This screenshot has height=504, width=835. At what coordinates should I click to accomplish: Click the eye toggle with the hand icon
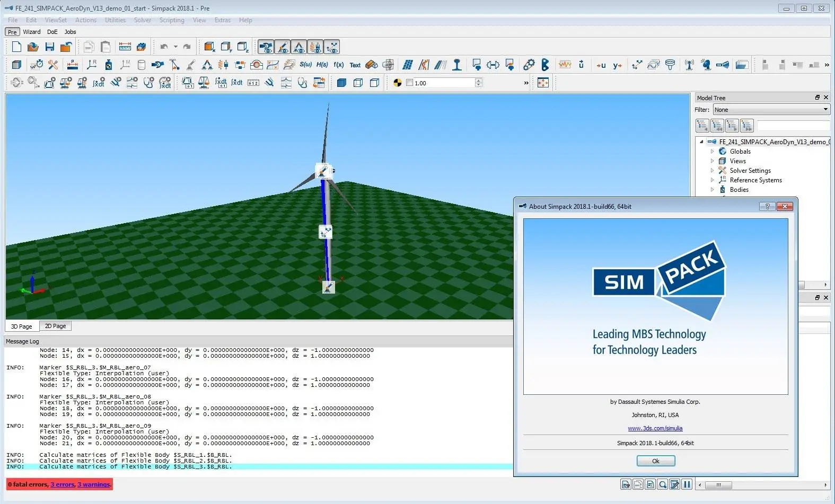tap(267, 47)
